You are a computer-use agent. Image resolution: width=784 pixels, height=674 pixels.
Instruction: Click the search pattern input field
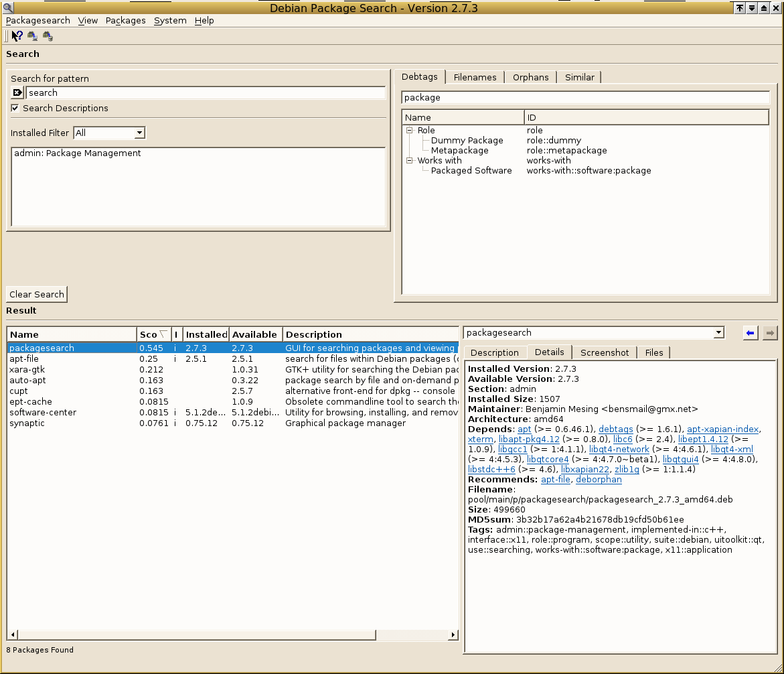tap(206, 92)
